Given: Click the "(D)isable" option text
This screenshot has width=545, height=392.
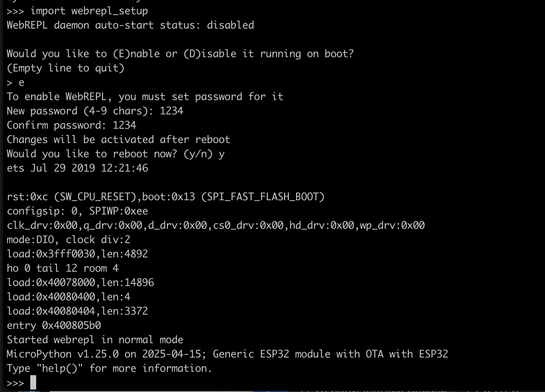Looking at the screenshot, I should click(x=209, y=54).
